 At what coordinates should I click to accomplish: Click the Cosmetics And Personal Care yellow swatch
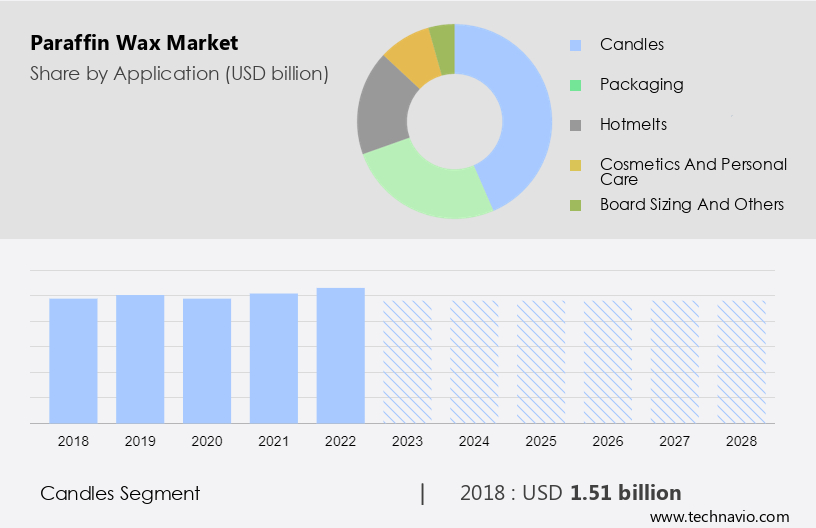click(x=575, y=165)
